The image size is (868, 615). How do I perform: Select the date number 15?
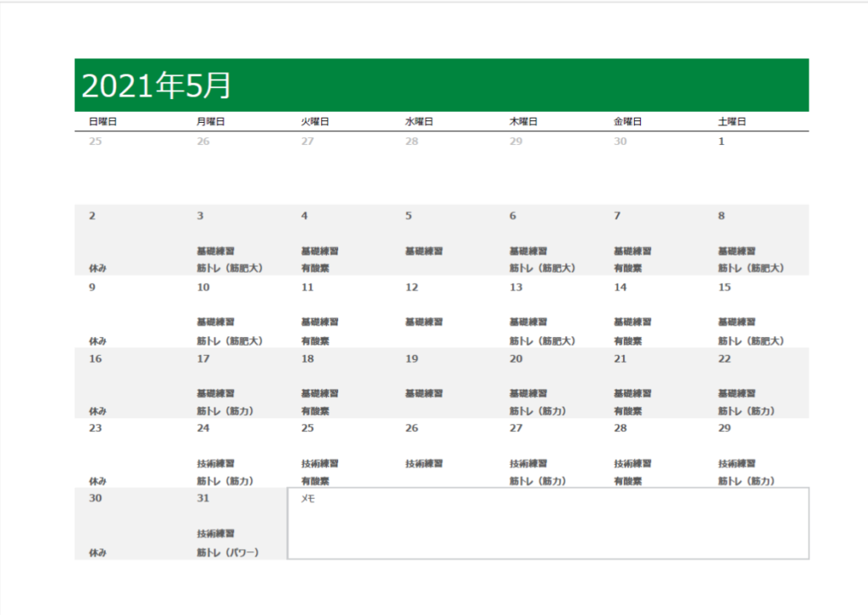724,287
